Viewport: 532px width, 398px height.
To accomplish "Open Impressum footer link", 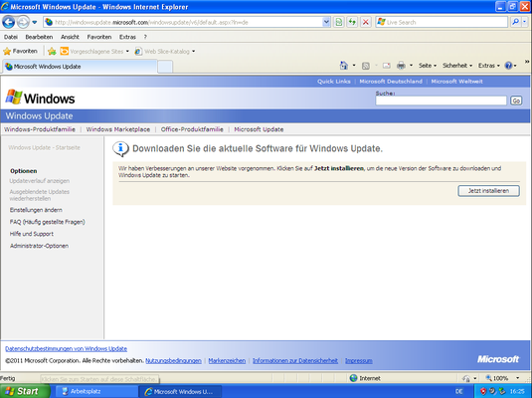I will coord(359,360).
